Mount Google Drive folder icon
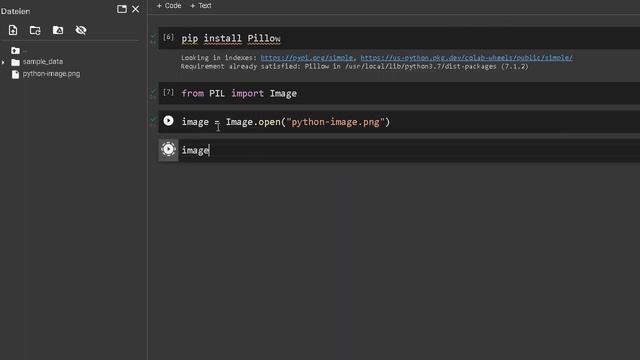The height and width of the screenshot is (360, 640). pos(58,30)
